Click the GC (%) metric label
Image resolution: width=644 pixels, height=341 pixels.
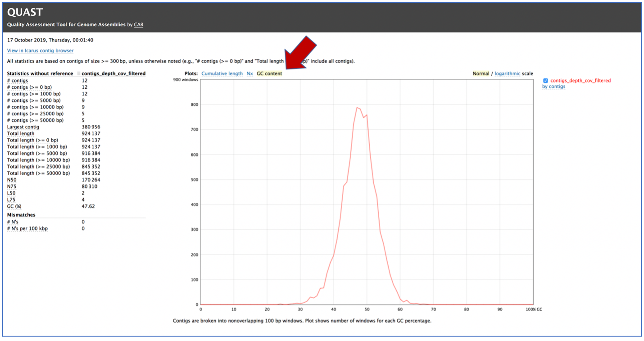[14, 206]
